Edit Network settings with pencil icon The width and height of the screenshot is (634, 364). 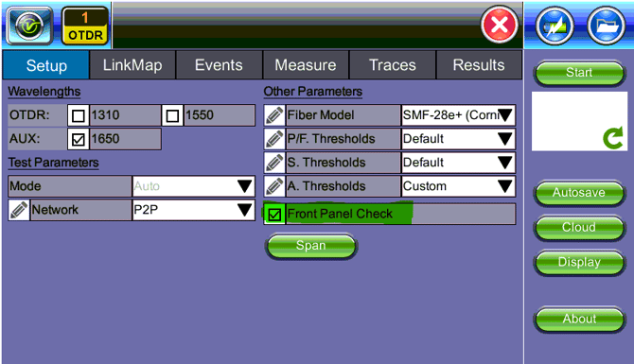click(19, 210)
